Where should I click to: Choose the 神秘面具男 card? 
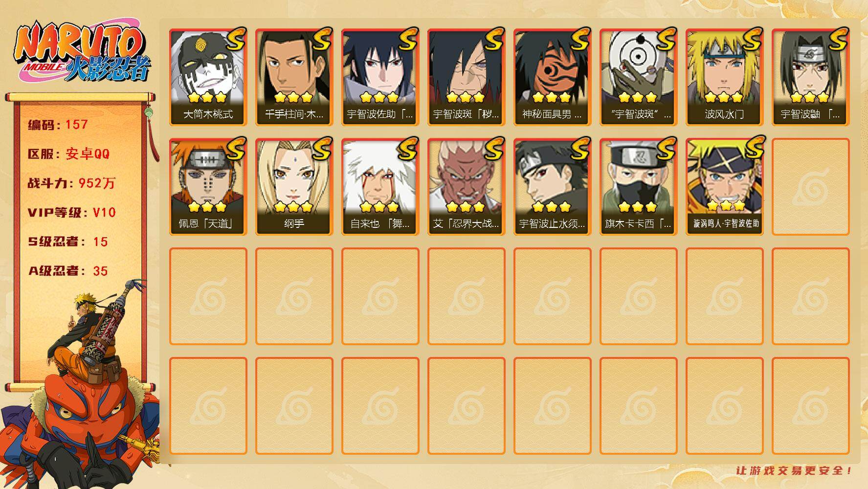pos(552,77)
